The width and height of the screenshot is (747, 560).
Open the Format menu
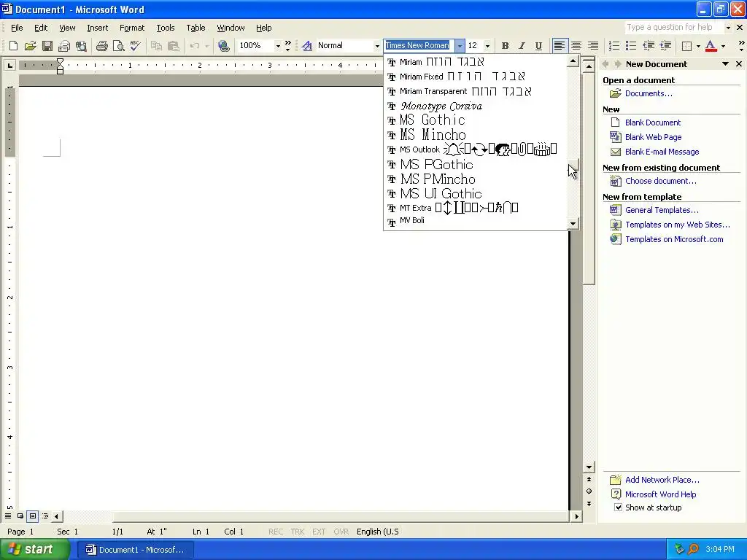(132, 28)
